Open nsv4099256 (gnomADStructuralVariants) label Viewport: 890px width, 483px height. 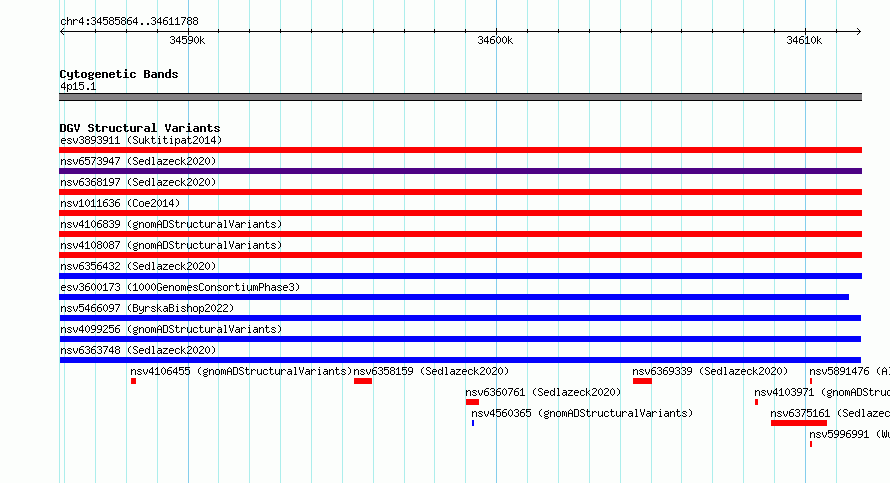click(171, 329)
